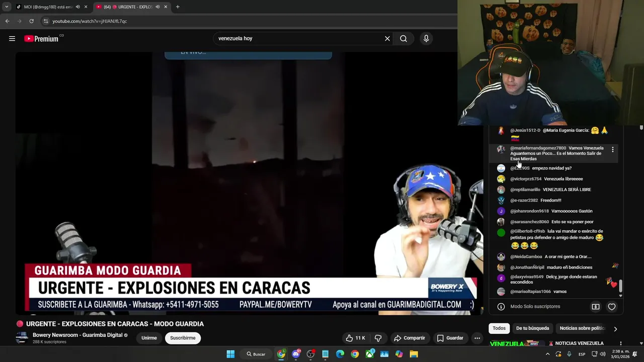Open Notepad from the taskbar
This screenshot has height=362, width=644.
(x=325, y=354)
